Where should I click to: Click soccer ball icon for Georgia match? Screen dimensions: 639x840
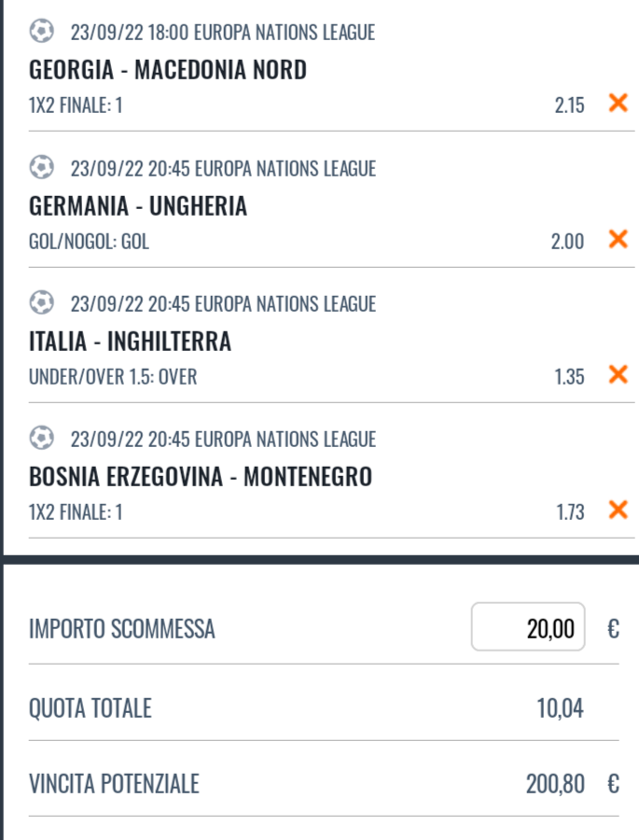click(x=41, y=31)
